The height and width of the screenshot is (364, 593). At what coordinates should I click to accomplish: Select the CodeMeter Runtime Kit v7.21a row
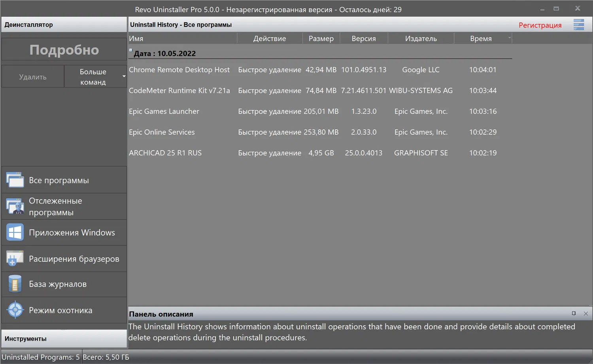pos(320,91)
